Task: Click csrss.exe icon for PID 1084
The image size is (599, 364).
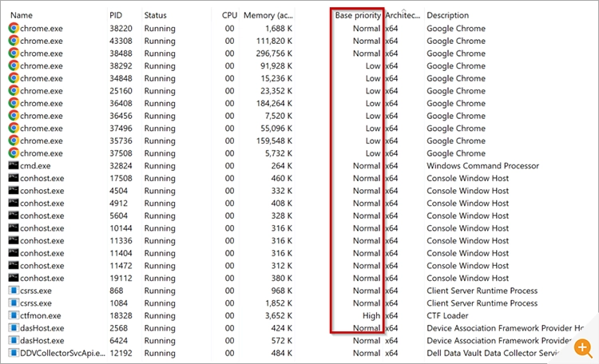Action: tap(14, 303)
